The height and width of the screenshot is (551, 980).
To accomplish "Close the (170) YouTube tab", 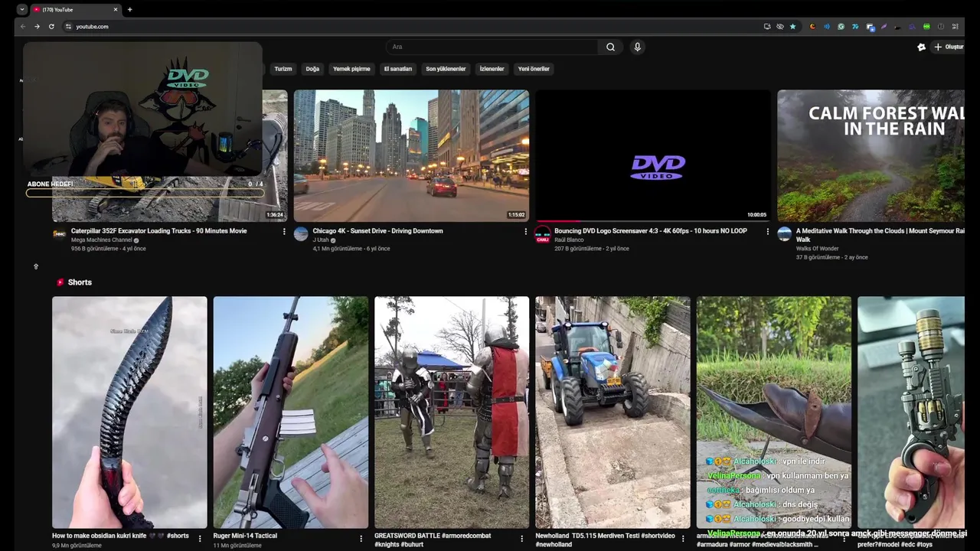I will tap(116, 9).
